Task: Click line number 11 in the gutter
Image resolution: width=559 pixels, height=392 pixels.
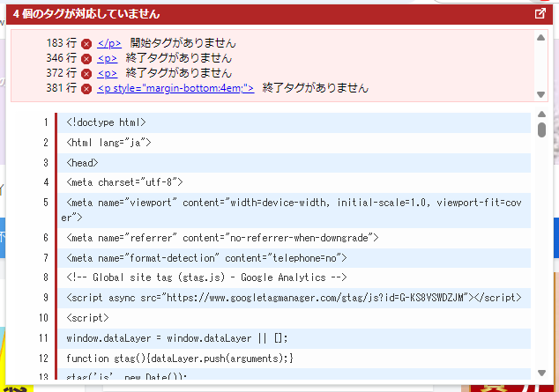Action: (x=41, y=338)
